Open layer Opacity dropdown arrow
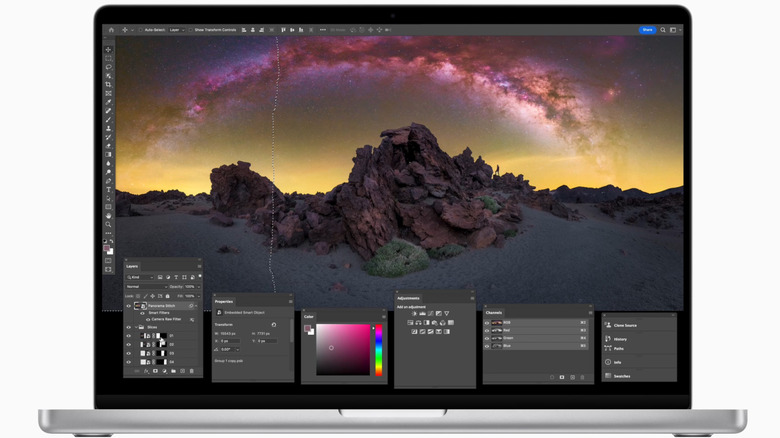780x438 pixels. click(198, 287)
